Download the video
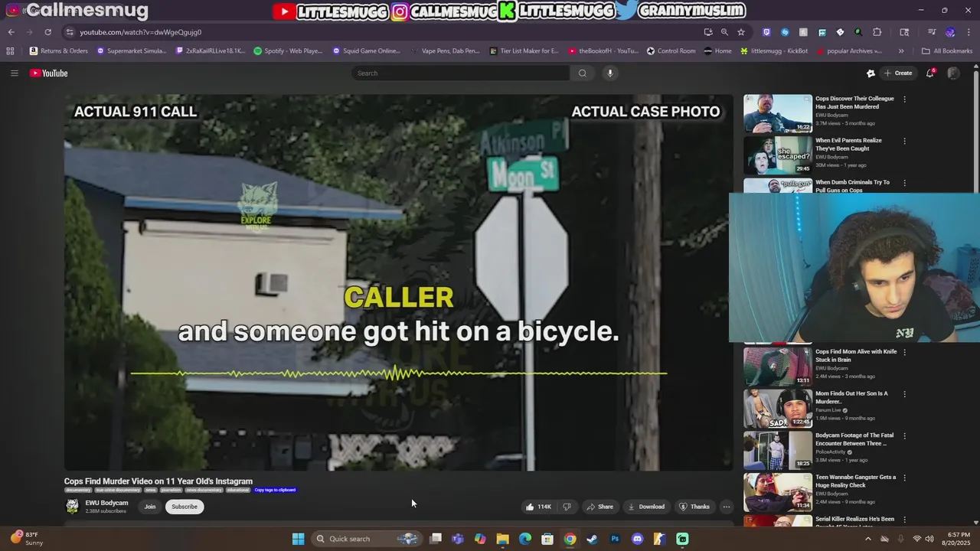980x551 pixels. (x=646, y=507)
